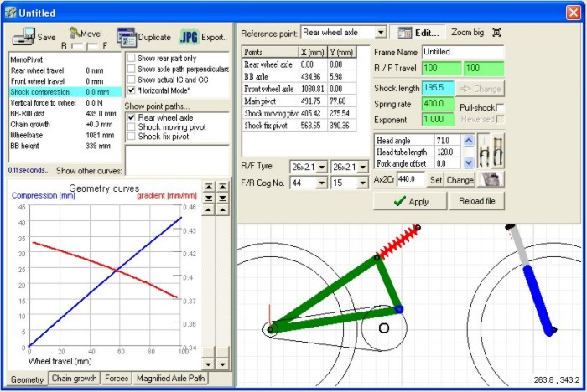
Task: Click the Reload file button
Action: [478, 201]
